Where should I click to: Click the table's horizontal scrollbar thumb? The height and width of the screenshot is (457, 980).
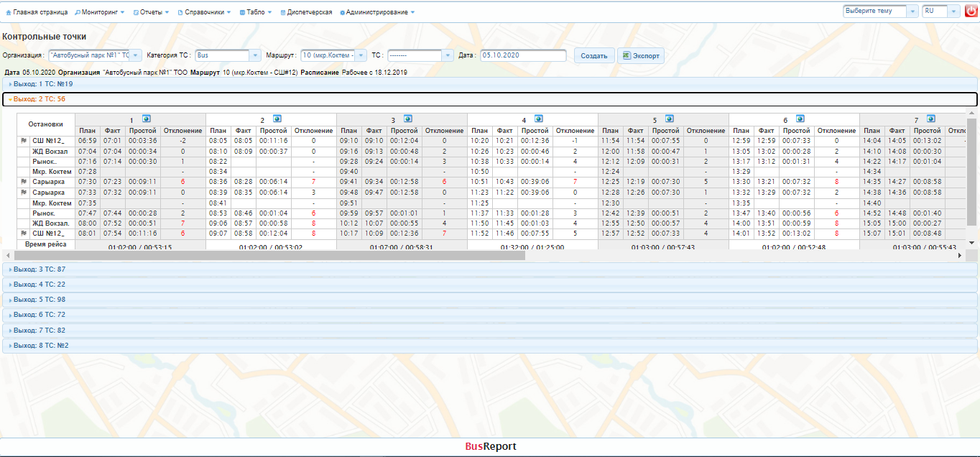tap(269, 255)
